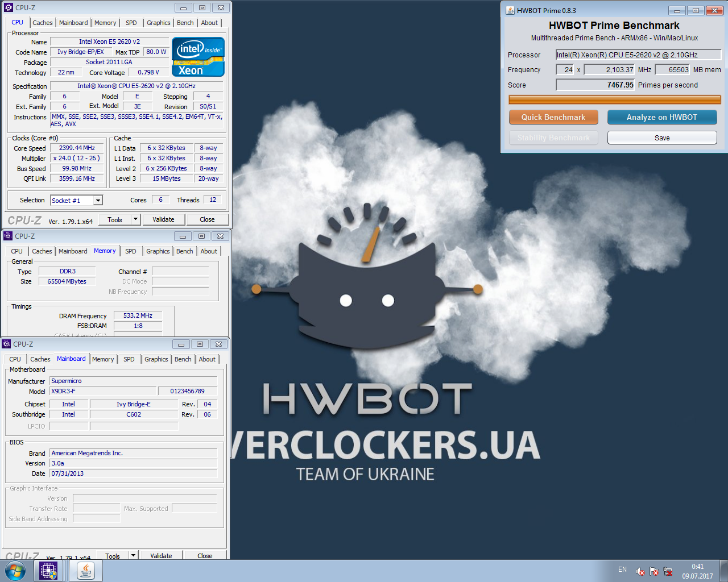Click Level 3 cache 15 MBytes value
Image resolution: width=728 pixels, height=582 pixels.
pos(167,178)
